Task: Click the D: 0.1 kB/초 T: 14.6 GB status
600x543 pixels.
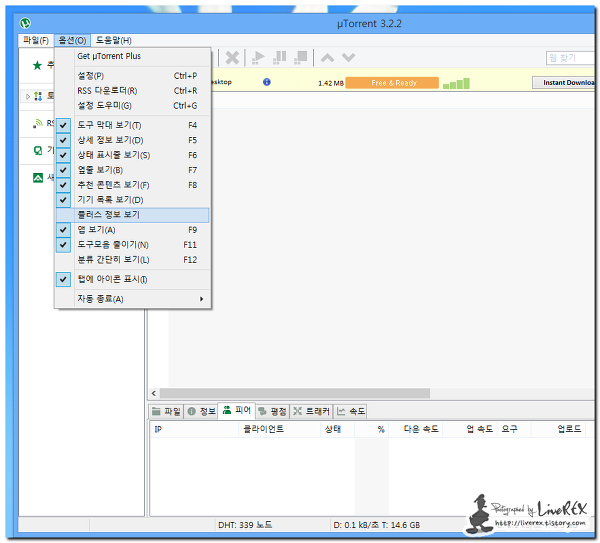Action: coord(377,525)
